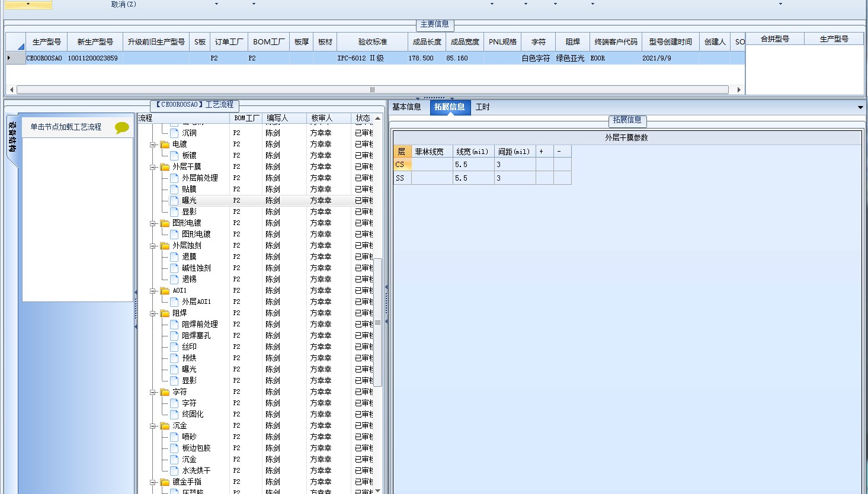Switch to the 基本信息 tab
Screen dimensions: 868x494
tap(407, 107)
